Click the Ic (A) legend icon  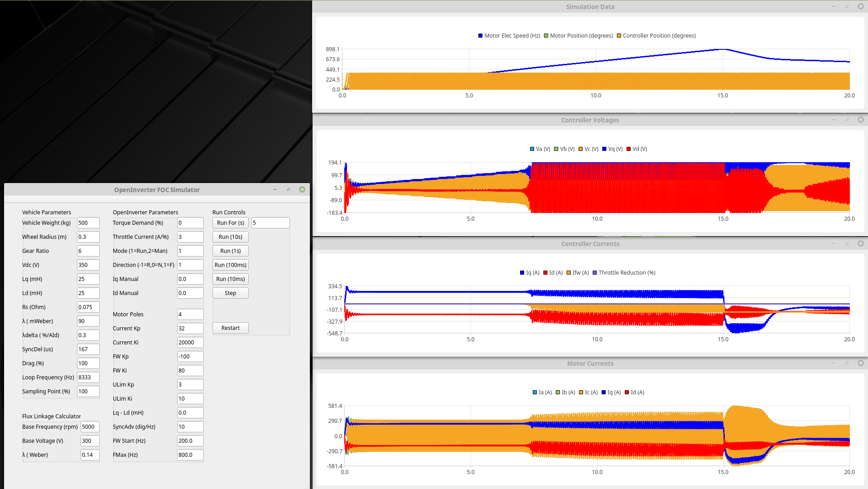(581, 392)
